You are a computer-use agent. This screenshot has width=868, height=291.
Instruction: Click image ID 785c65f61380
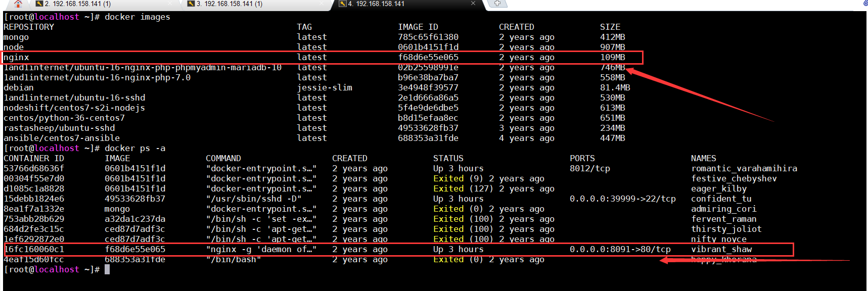(x=428, y=37)
